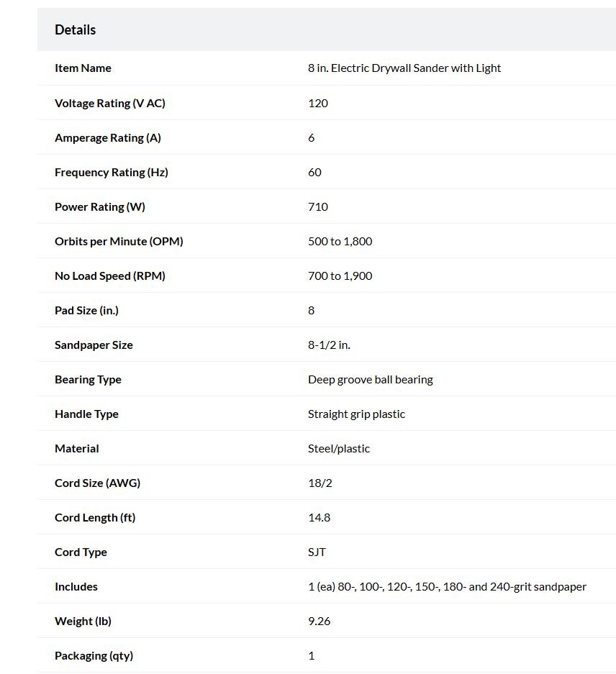Click the Amperage Rating (A) row label

(x=108, y=137)
